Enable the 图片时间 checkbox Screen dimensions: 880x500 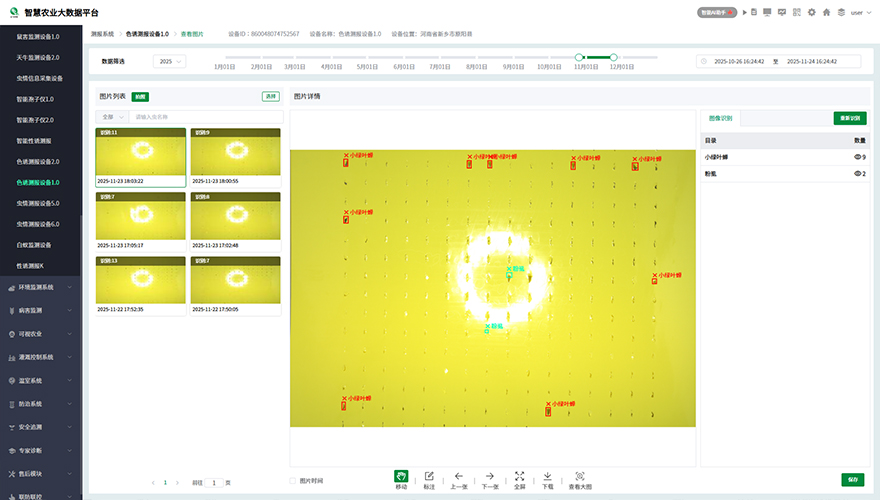tap(293, 481)
